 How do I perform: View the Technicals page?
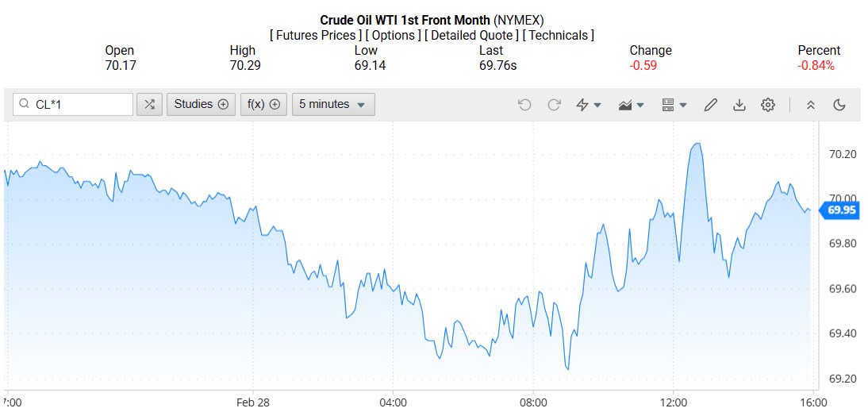[559, 35]
